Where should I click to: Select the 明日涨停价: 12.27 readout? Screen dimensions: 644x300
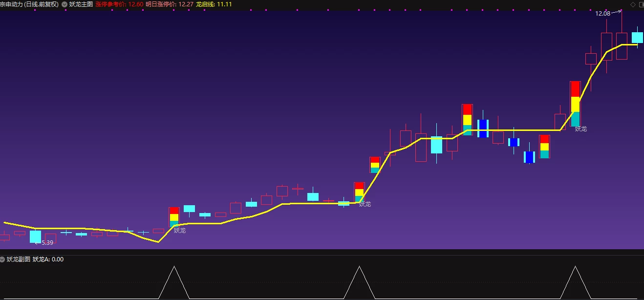pyautogui.click(x=169, y=4)
